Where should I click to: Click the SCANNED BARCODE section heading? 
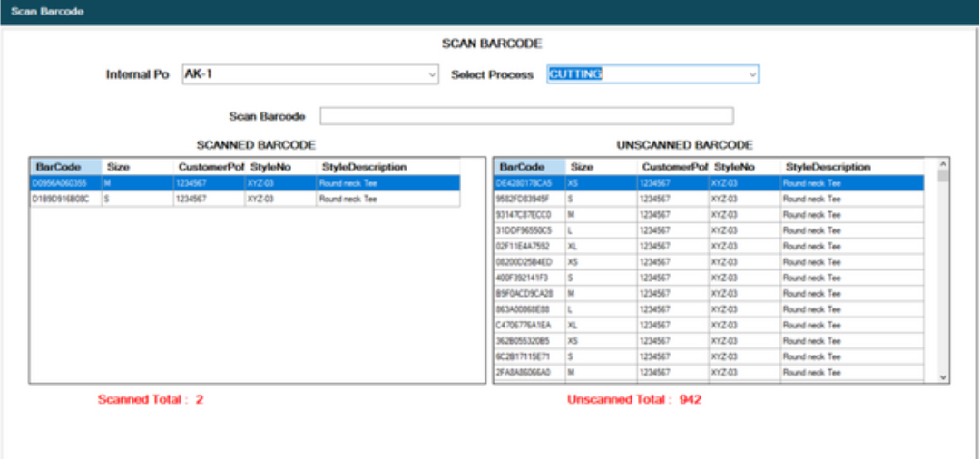[256, 145]
